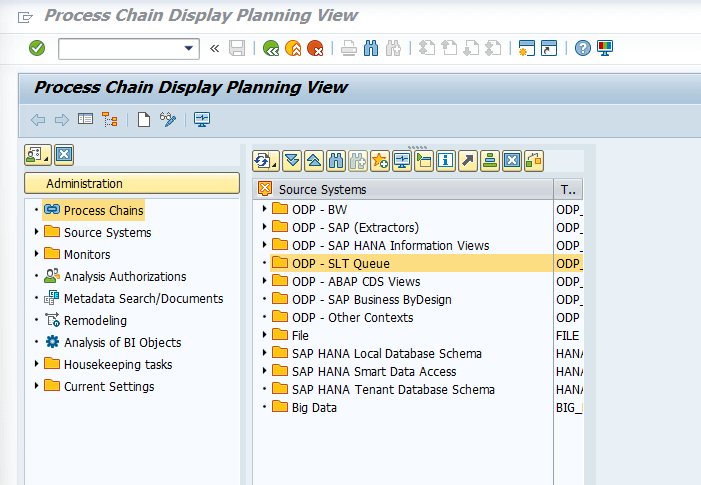This screenshot has height=485, width=701.
Task: Click the Information icon in tree toolbar
Action: tap(446, 160)
